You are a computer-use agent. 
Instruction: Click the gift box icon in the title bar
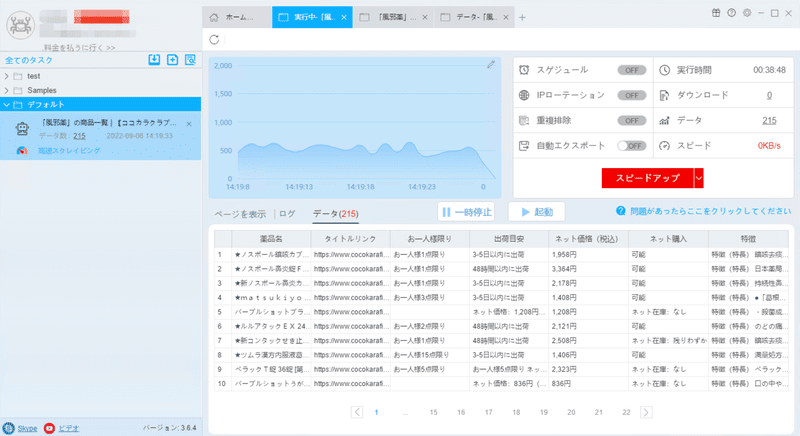click(716, 13)
